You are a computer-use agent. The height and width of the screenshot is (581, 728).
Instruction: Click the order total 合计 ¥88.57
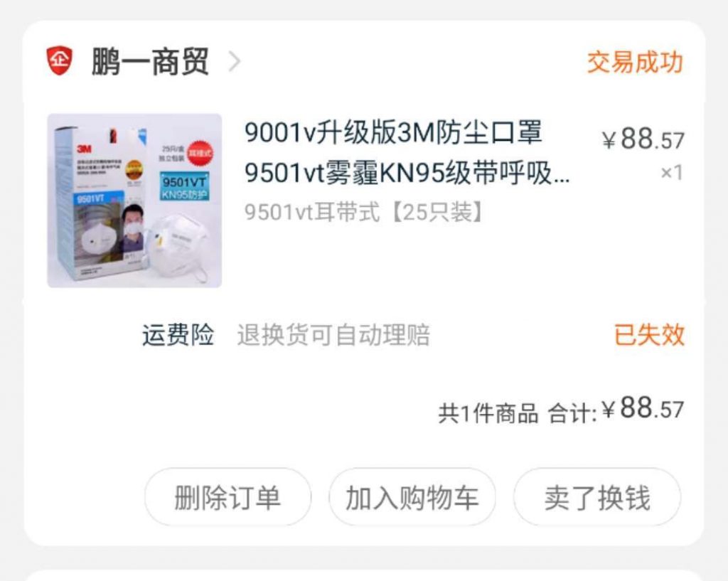[x=616, y=410]
